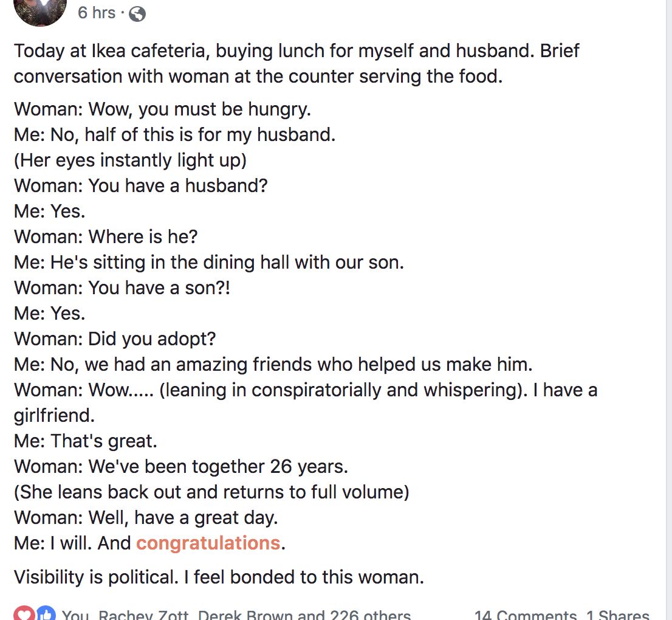Click 'Woman: Well, have a great day.'
The height and width of the screenshot is (620, 672).
click(x=146, y=517)
